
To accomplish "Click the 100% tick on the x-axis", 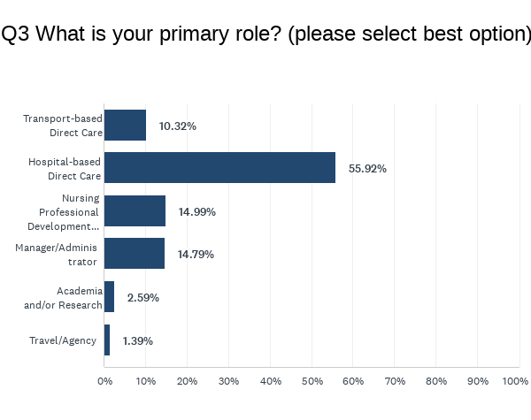I will click(515, 381).
